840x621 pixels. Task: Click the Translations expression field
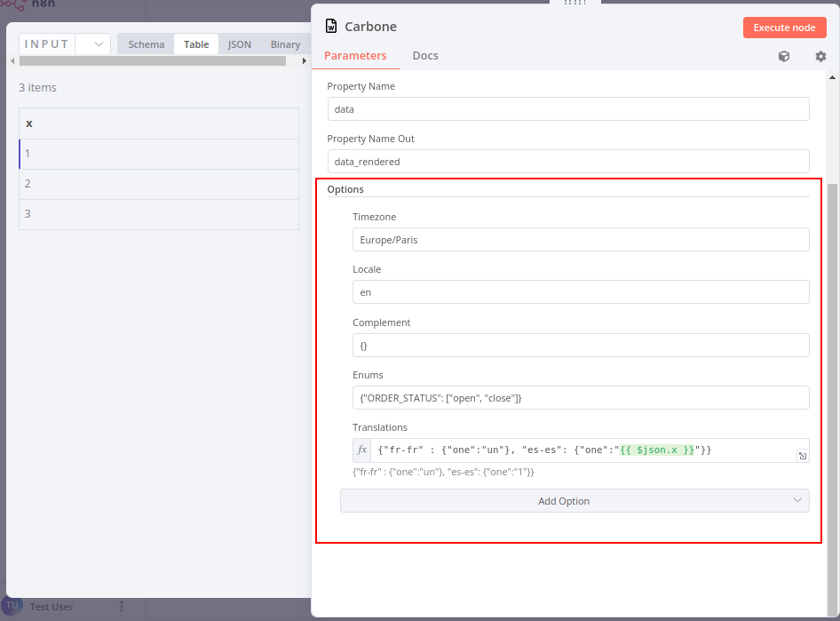[583, 450]
